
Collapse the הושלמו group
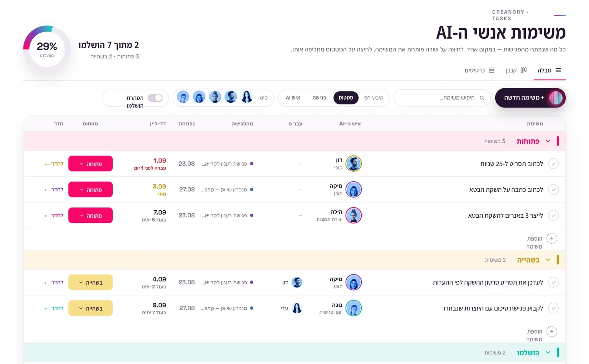548,353
